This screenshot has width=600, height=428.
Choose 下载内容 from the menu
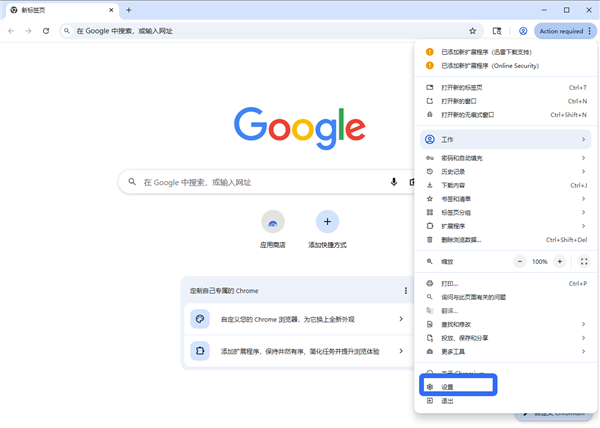[506, 186]
